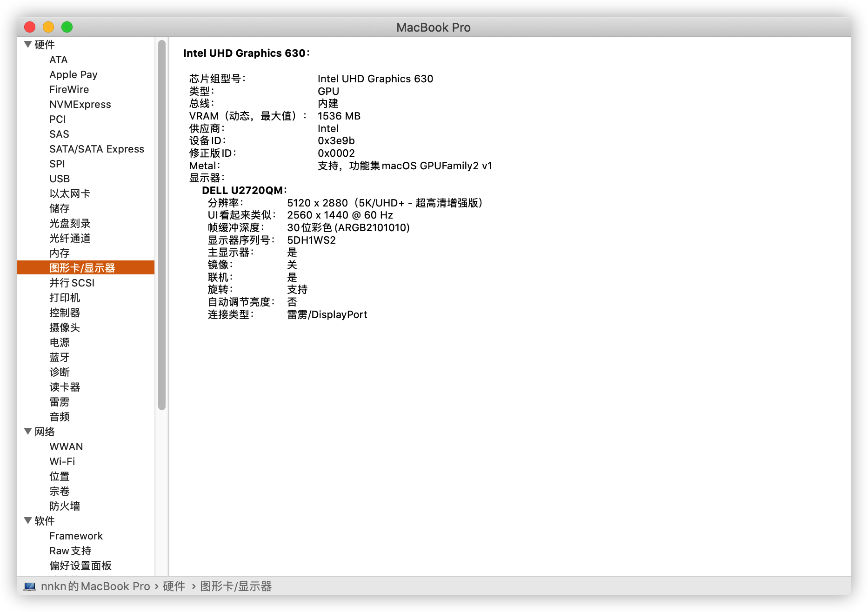Screen dimensions: 868x612
Task: Select Framework under 软件
Action: click(x=76, y=536)
